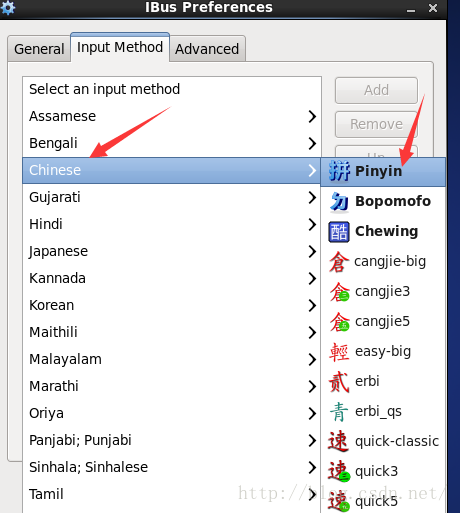Click the cangjie3 icon
This screenshot has height=513, width=460.
(x=339, y=292)
